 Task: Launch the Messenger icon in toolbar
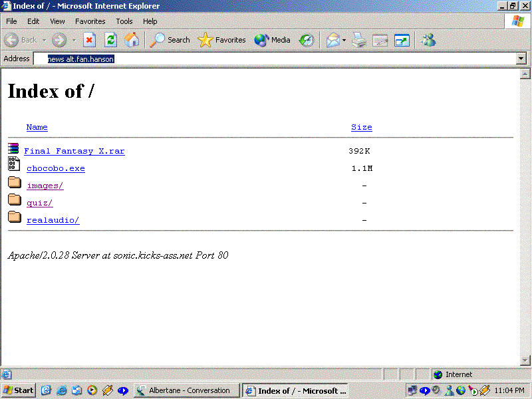[428, 40]
